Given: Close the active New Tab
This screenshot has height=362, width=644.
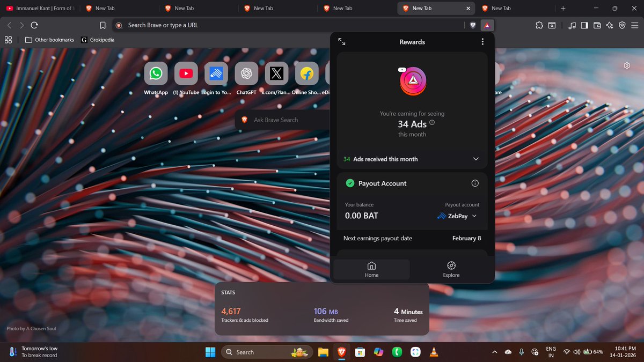Looking at the screenshot, I should 468,9.
